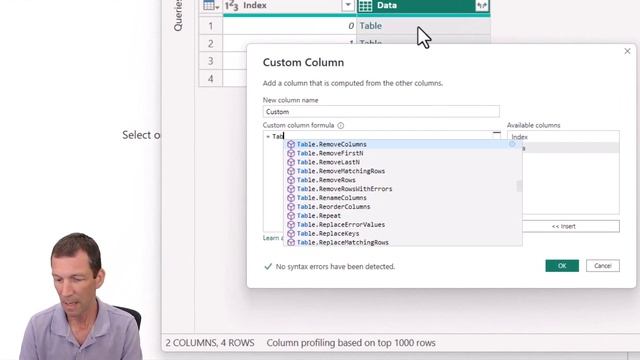Expand the Queries pane
Viewport: 640px width, 360px height.
[x=178, y=16]
